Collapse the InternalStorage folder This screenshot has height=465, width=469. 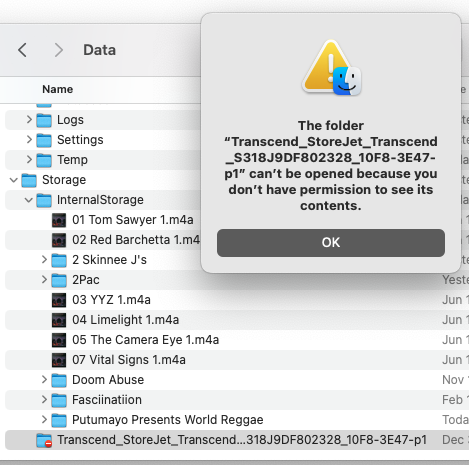coord(29,200)
